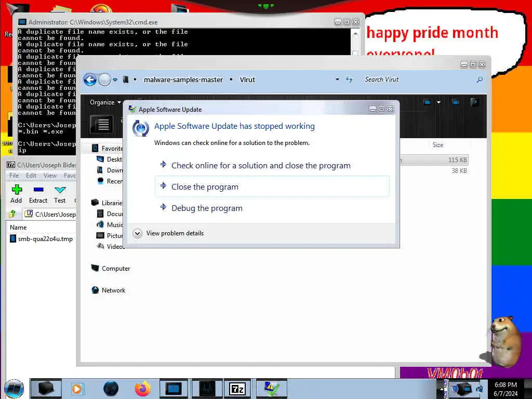Open Music library in navigation pane
532x399 pixels.
point(110,224)
